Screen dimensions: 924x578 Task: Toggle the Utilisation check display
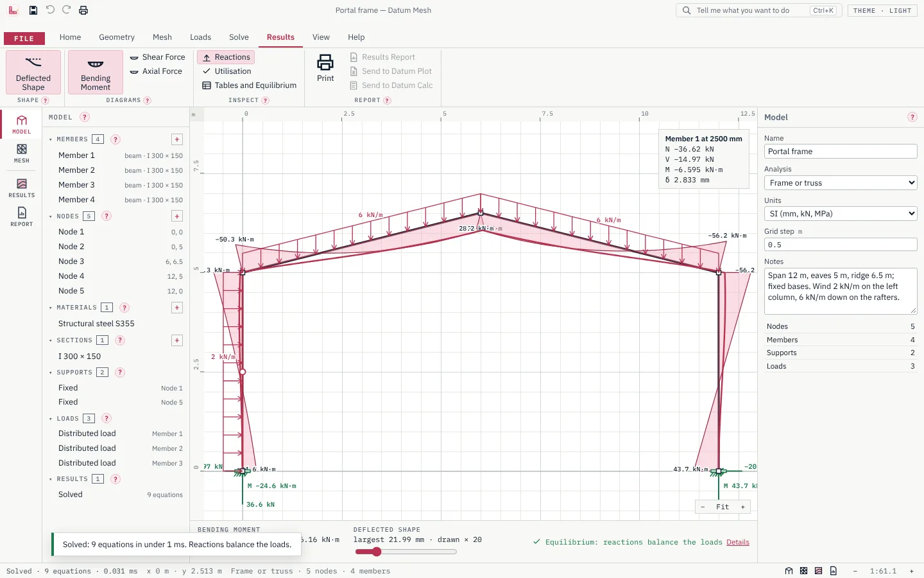point(227,71)
